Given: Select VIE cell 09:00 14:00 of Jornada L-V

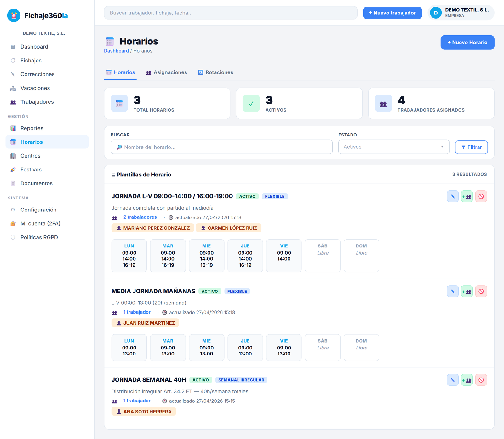Looking at the screenshot, I should [284, 256].
